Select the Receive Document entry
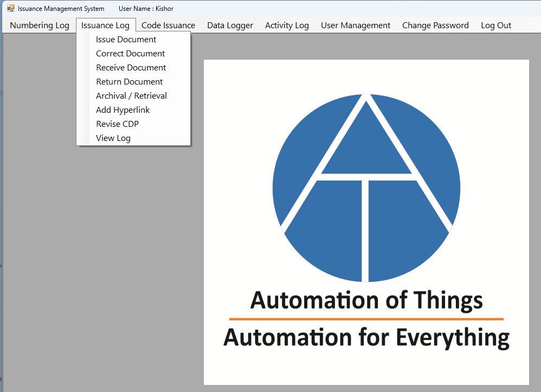Screen dimensions: 541x392 coord(133,68)
